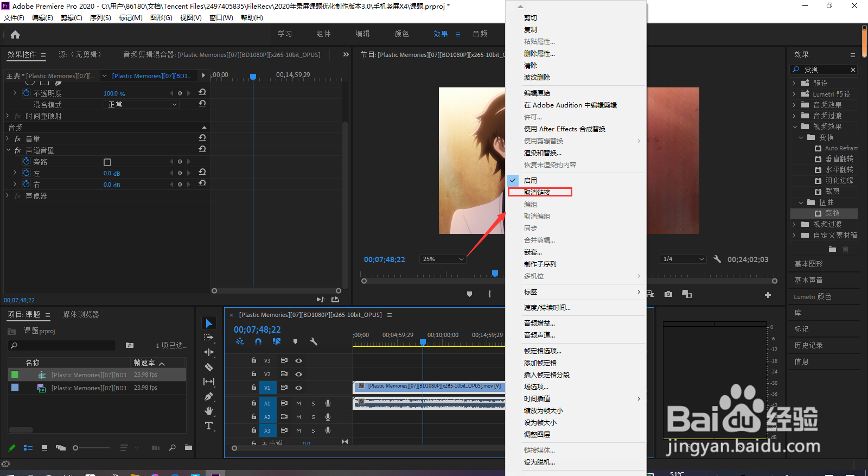The width and height of the screenshot is (868, 476).
Task: Select the Type tool
Action: pos(209,426)
